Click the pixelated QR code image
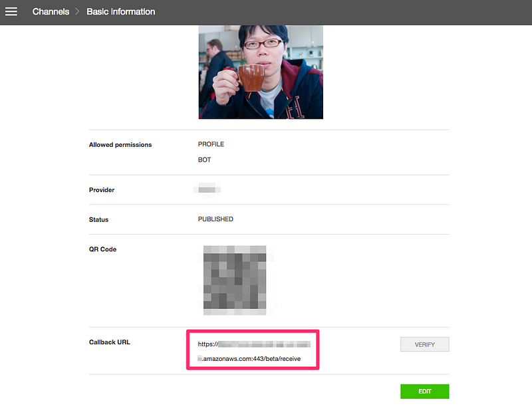The width and height of the screenshot is (532, 412). pyautogui.click(x=235, y=280)
